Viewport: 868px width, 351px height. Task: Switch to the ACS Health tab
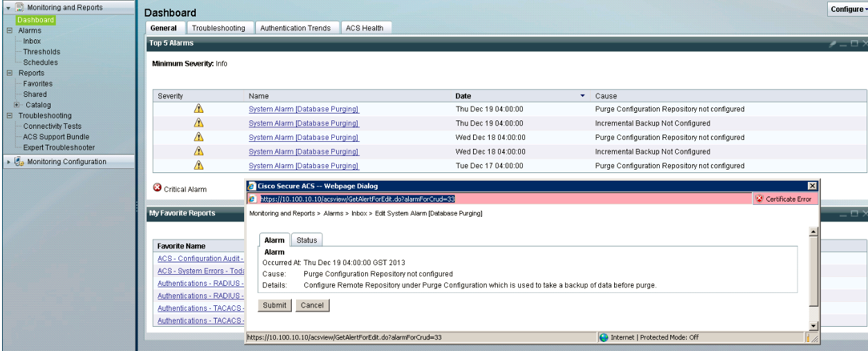[x=364, y=28]
